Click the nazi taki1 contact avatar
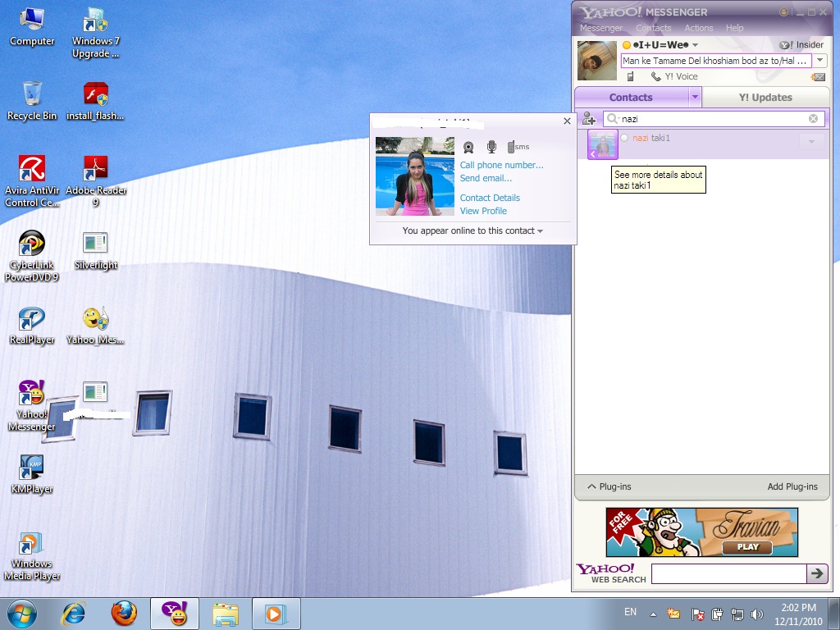 click(603, 144)
